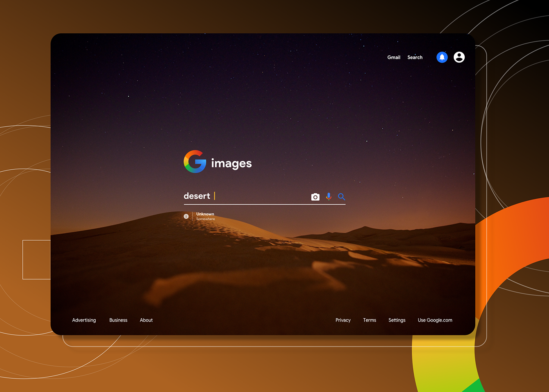Search by image using the camera icon
The width and height of the screenshot is (549, 392).
(x=315, y=197)
